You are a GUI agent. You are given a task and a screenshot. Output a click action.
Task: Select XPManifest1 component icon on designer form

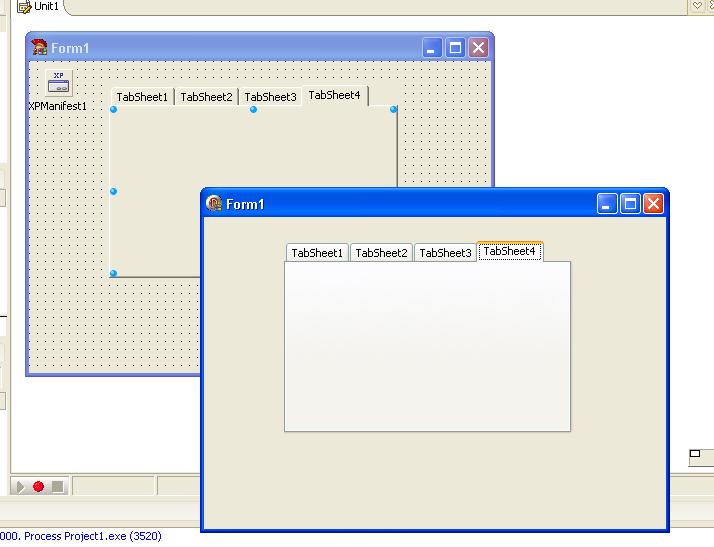click(x=59, y=82)
